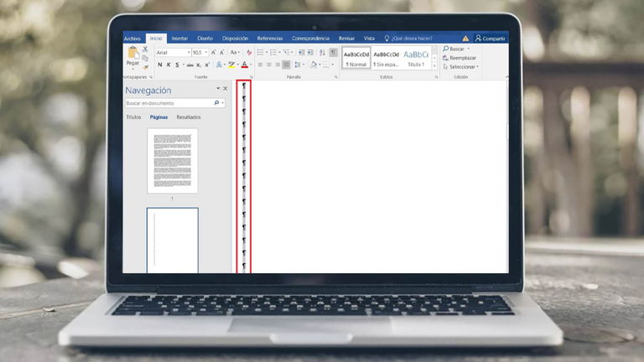The image size is (644, 362).
Task: Apply underline with the S button
Action: 177,65
